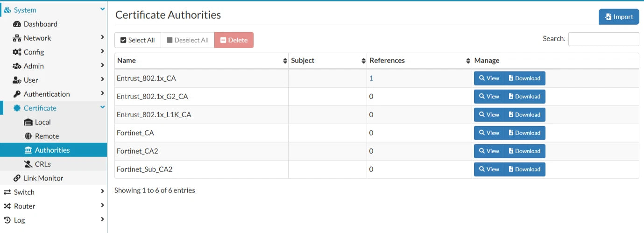Click the Dashboard gauge icon
644x233 pixels.
pyautogui.click(x=17, y=24)
